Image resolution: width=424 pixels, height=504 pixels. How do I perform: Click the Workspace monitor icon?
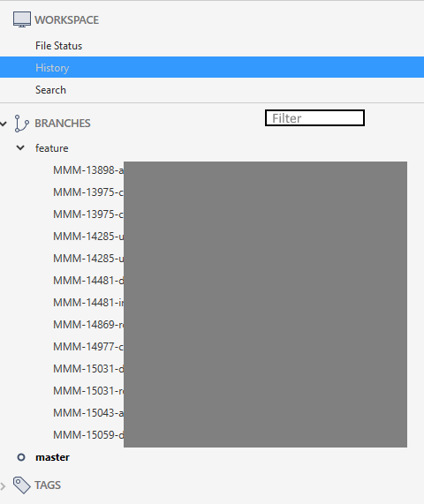click(22, 19)
